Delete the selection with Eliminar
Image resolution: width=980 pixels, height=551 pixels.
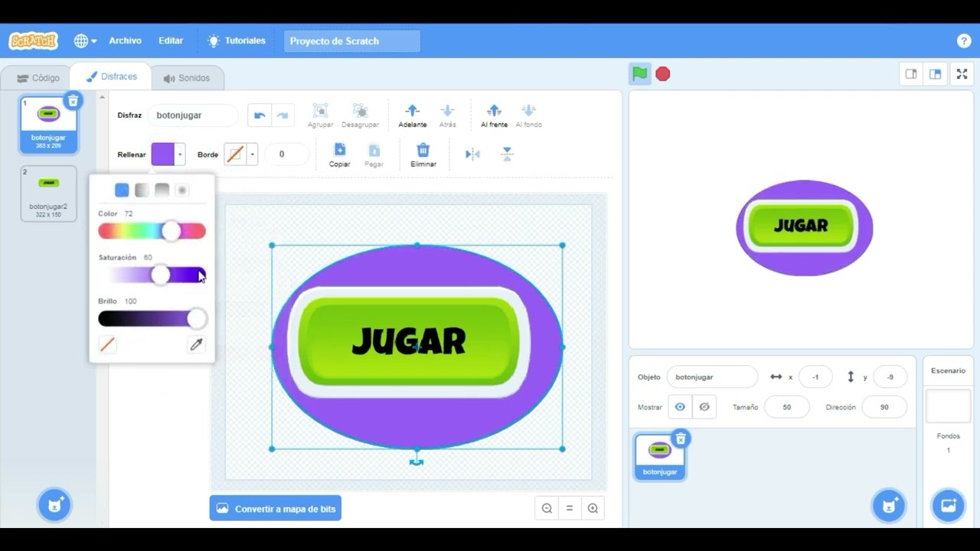[x=423, y=155]
